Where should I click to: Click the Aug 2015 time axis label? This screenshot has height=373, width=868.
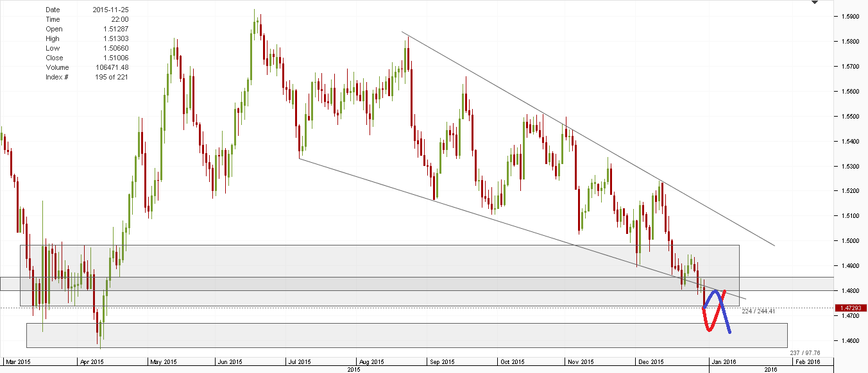[370, 361]
